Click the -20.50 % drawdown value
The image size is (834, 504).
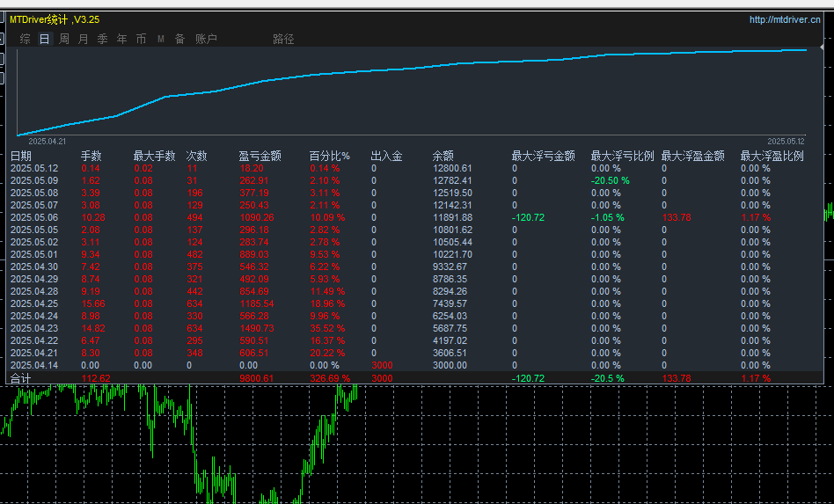[610, 180]
